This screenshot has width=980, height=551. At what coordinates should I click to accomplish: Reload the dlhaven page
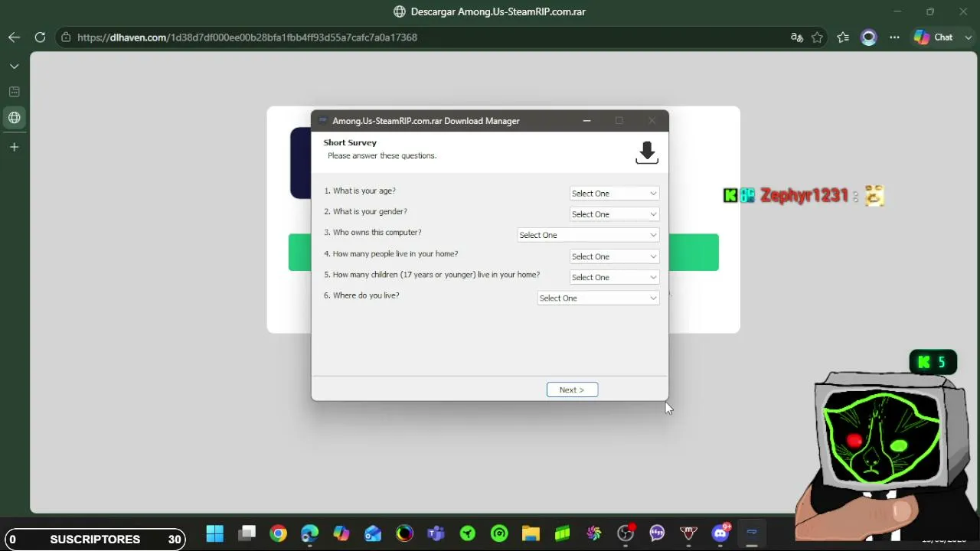(40, 37)
